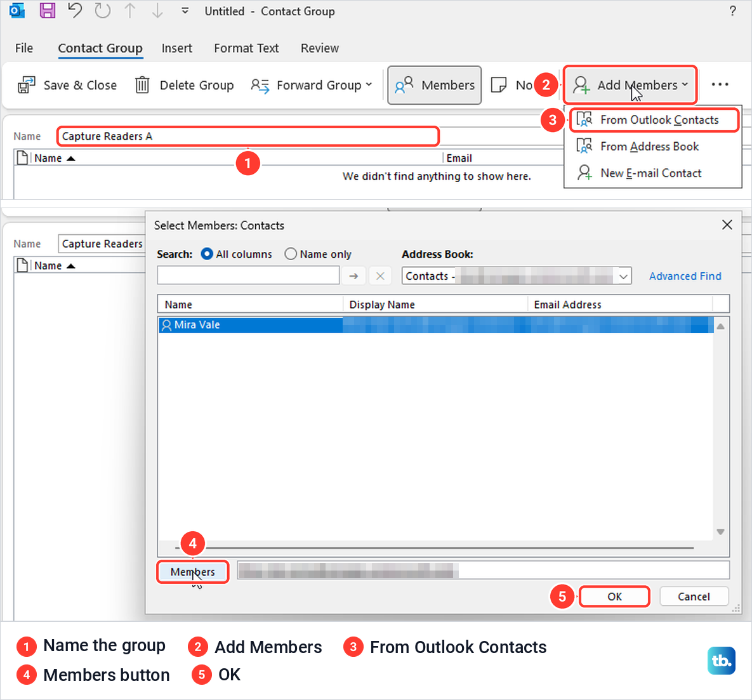Click the page icon header column in upper list

tap(22, 157)
